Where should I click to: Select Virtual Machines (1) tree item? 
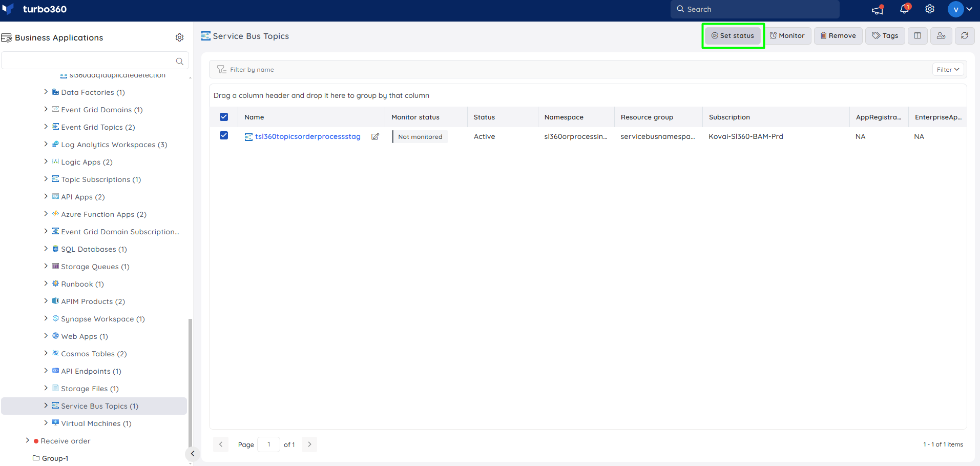click(x=96, y=423)
